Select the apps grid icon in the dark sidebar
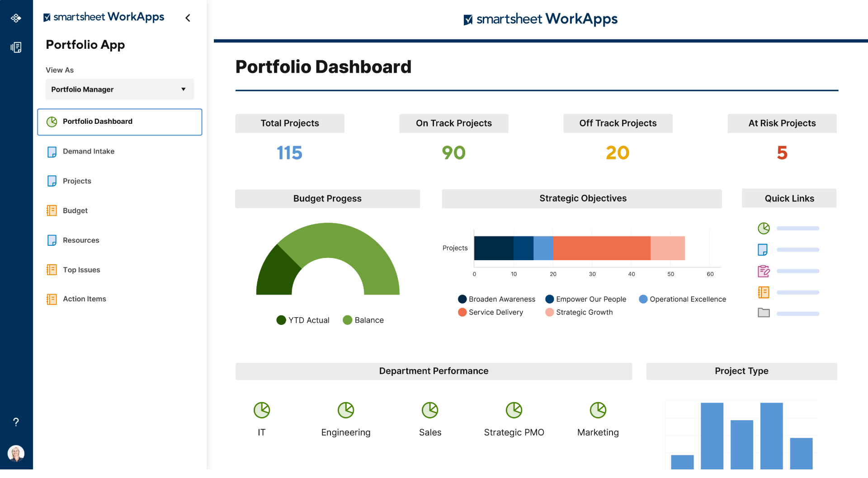Screen dimensions: 868x478 coord(16,18)
